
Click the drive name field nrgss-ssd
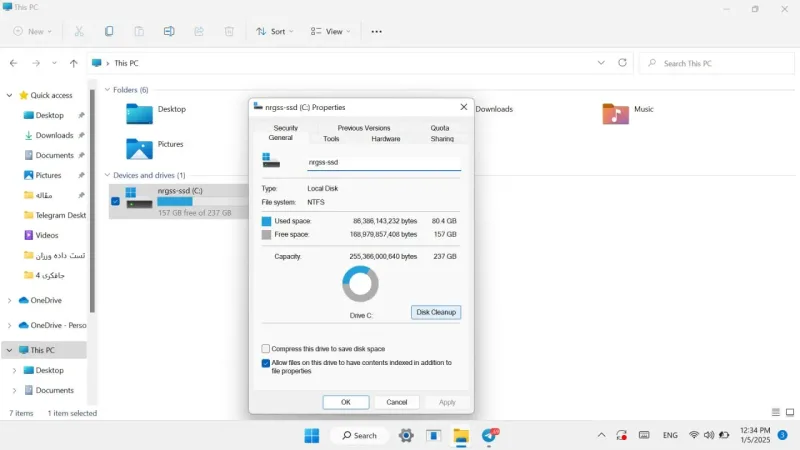(384, 162)
